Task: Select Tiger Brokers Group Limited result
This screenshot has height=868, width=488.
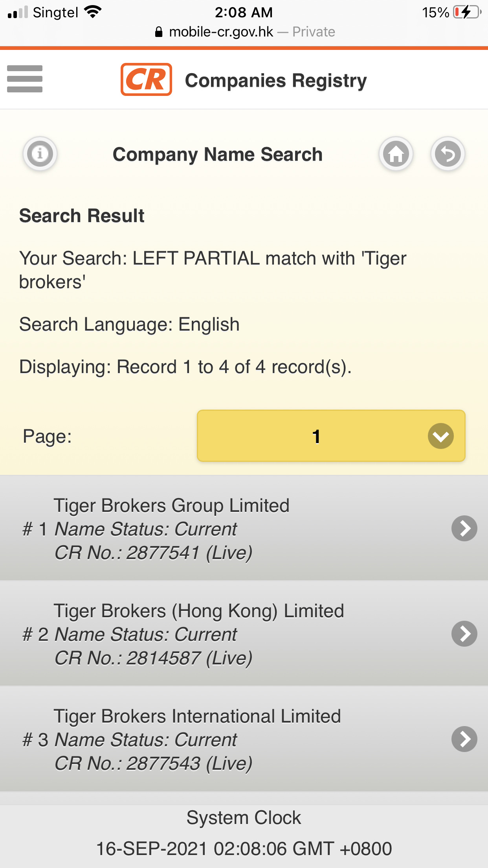Action: click(x=244, y=528)
